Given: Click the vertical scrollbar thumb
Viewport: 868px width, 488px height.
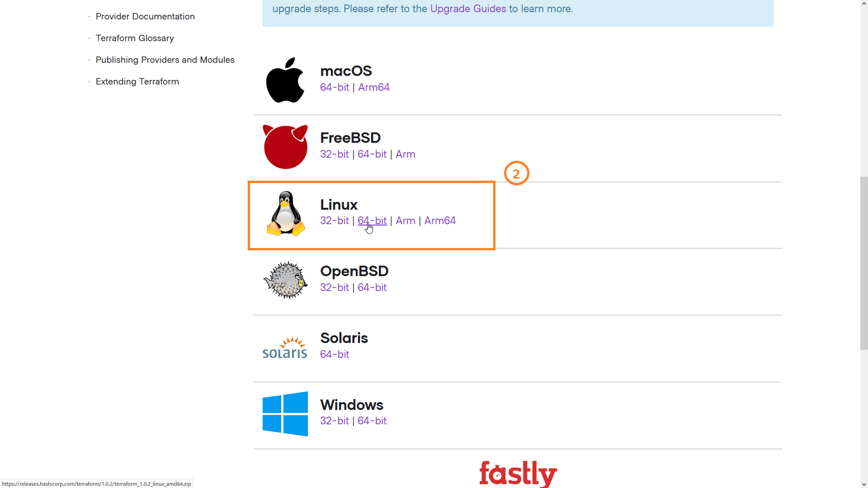Looking at the screenshot, I should click(864, 263).
